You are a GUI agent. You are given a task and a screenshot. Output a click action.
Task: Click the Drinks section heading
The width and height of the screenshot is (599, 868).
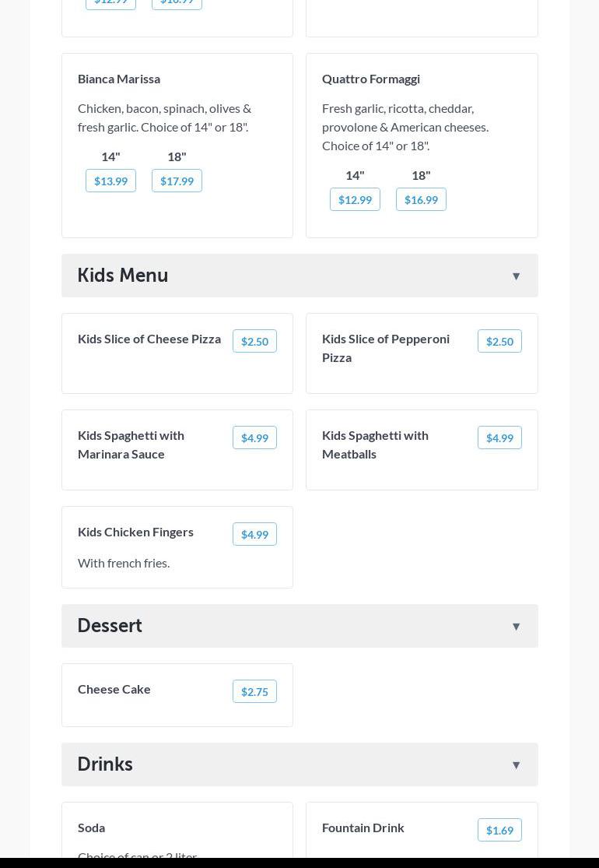point(105,764)
